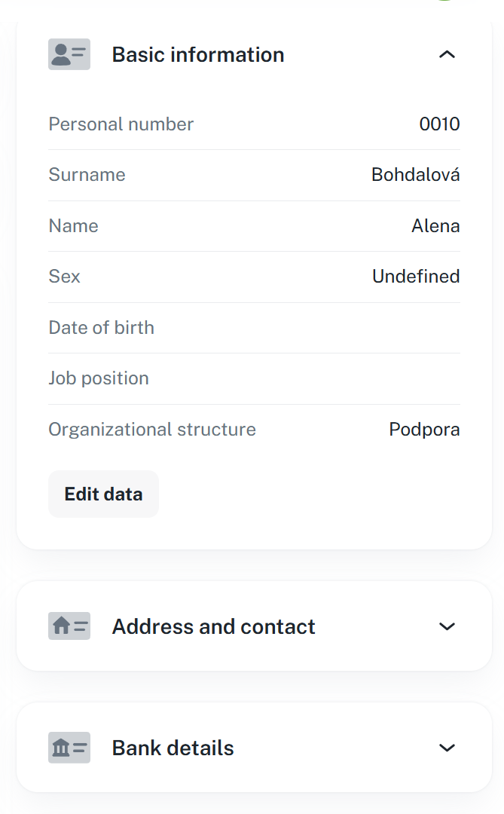The height and width of the screenshot is (814, 504).
Task: Expand the Bank details chevron
Action: (x=447, y=748)
